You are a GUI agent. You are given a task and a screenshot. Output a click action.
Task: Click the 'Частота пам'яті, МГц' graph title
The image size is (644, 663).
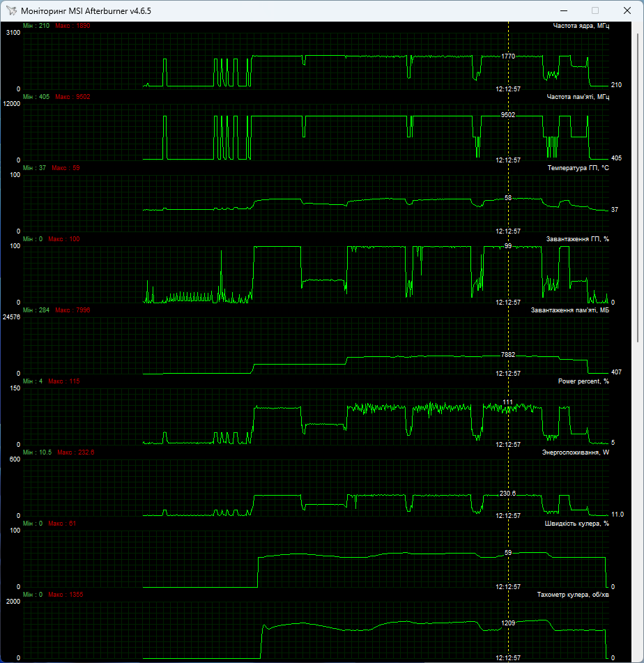point(578,97)
